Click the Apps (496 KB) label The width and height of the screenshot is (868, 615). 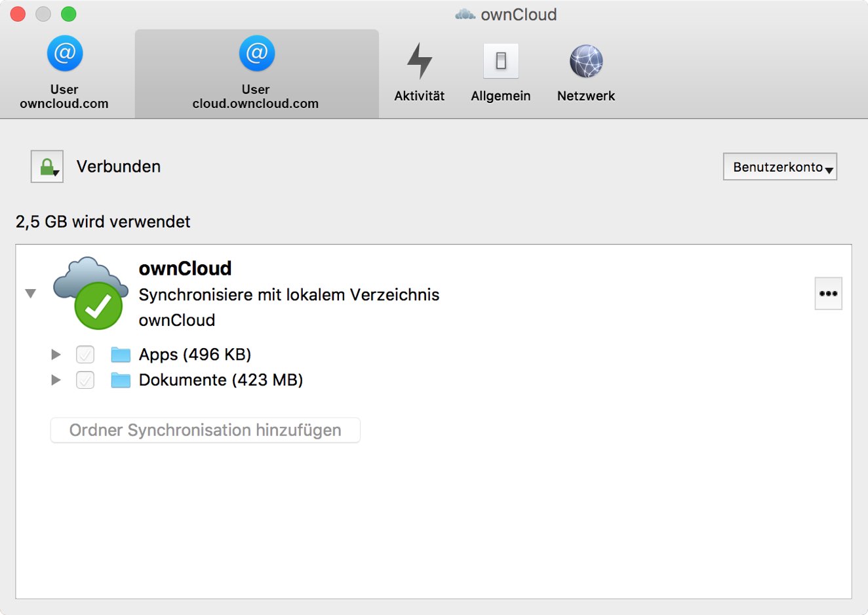(x=195, y=355)
